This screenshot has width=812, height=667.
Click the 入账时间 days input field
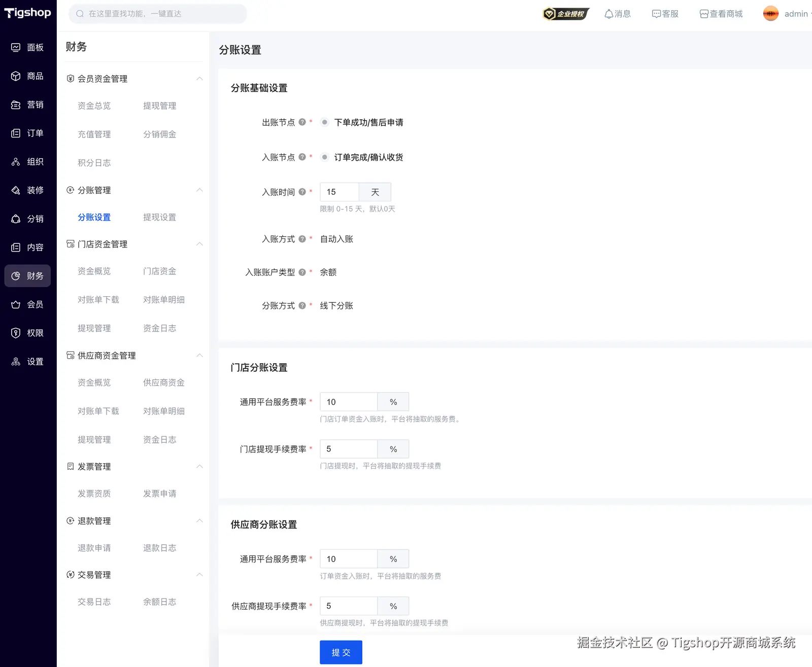coord(340,192)
